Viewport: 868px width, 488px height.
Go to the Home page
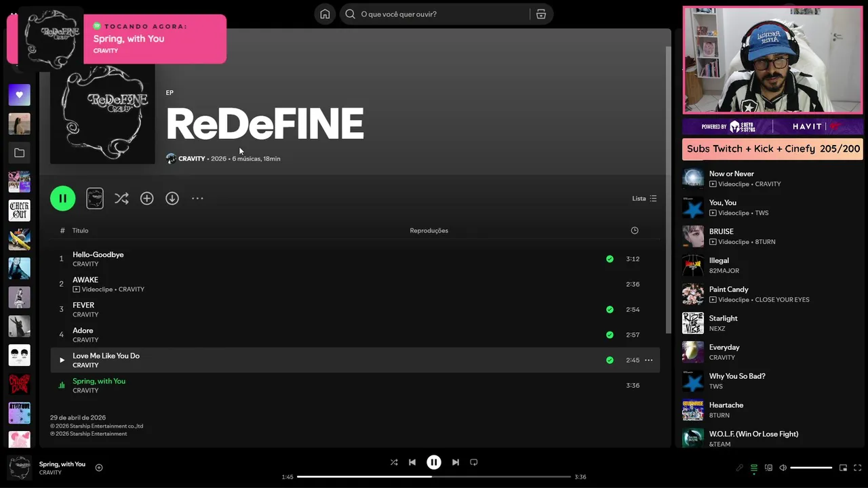pyautogui.click(x=325, y=14)
